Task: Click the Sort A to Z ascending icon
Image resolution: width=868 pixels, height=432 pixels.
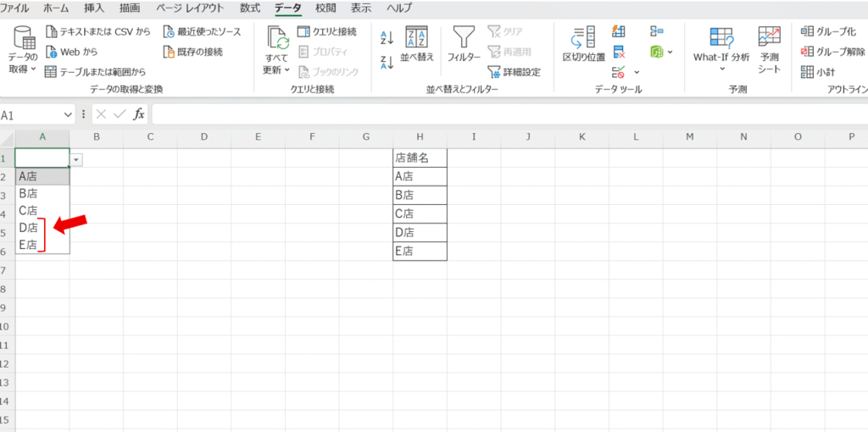Action: click(387, 37)
